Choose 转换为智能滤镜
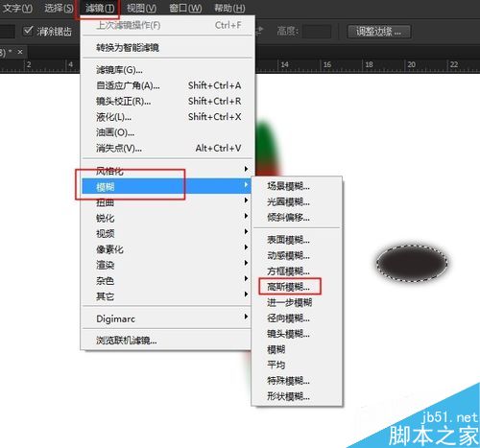 (167, 48)
